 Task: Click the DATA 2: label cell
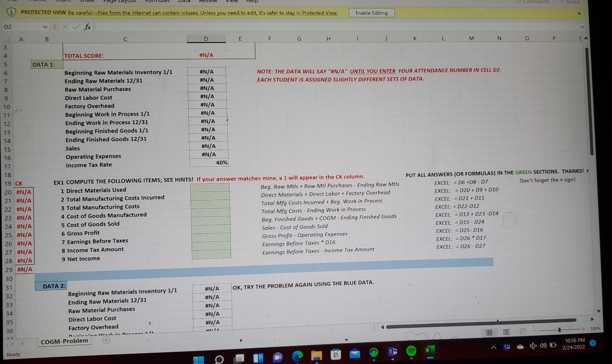point(51,286)
